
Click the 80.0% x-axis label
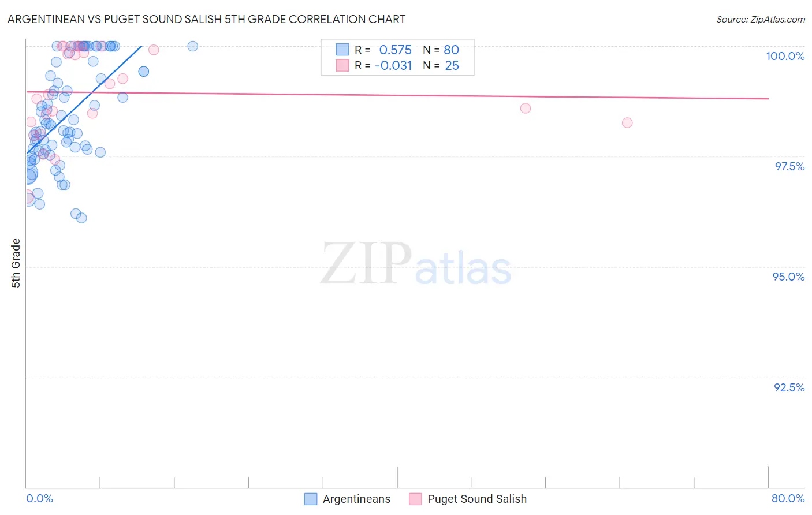point(788,498)
